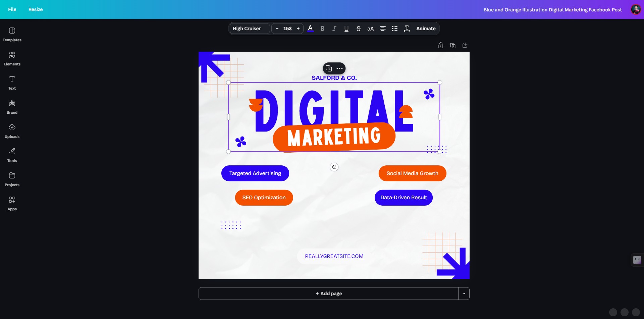
Task: Open the Text panel
Action: (x=12, y=83)
